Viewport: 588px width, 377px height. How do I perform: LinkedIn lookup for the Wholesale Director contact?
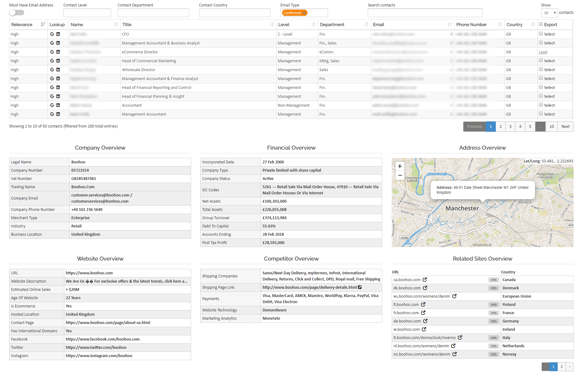pos(58,70)
